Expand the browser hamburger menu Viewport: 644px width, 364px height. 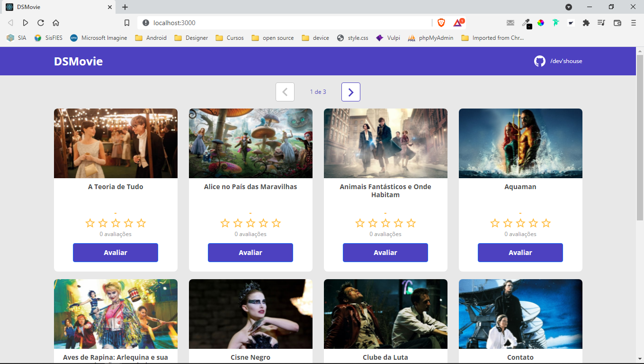coord(633,22)
